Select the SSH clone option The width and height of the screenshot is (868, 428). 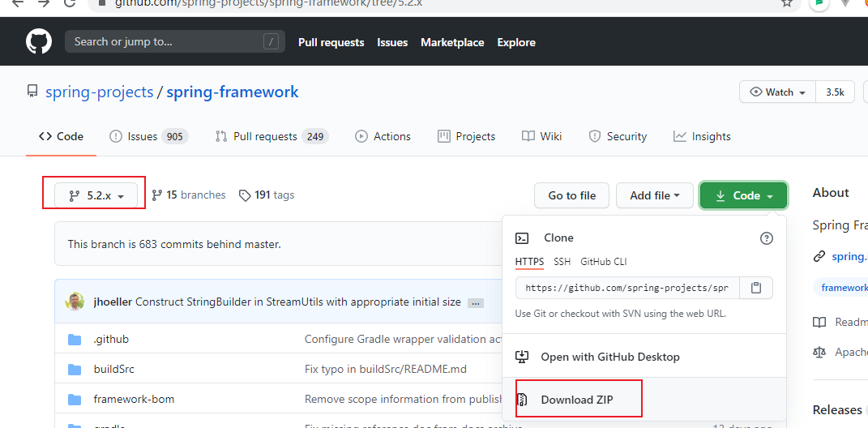pyautogui.click(x=562, y=262)
